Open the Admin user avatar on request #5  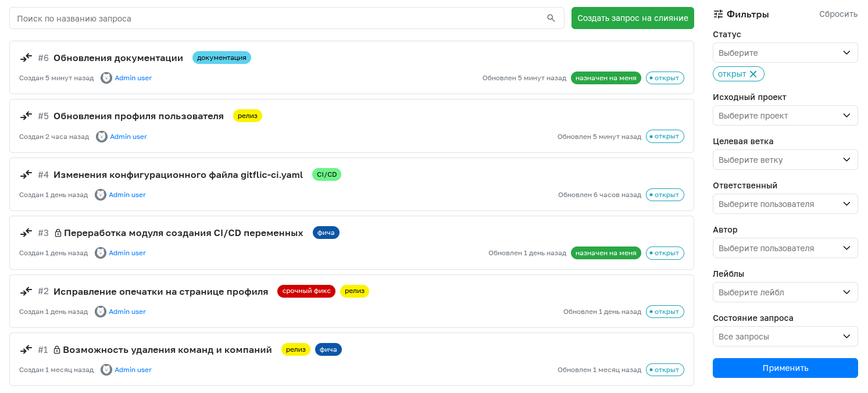102,136
